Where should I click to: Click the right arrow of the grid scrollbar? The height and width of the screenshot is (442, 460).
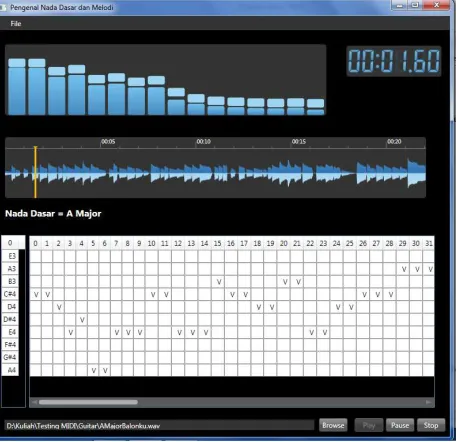tap(429, 402)
